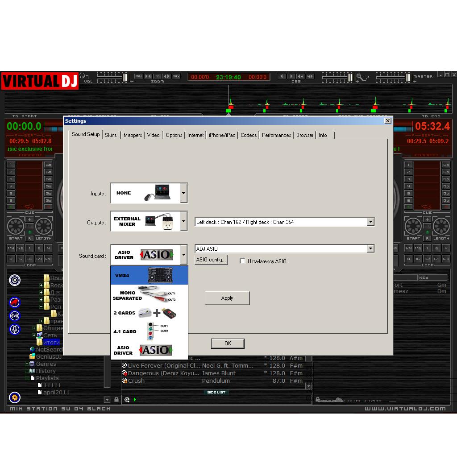This screenshot has height=476, width=457.
Task: Click the red effects icon in sidebar
Action: pyautogui.click(x=15, y=302)
